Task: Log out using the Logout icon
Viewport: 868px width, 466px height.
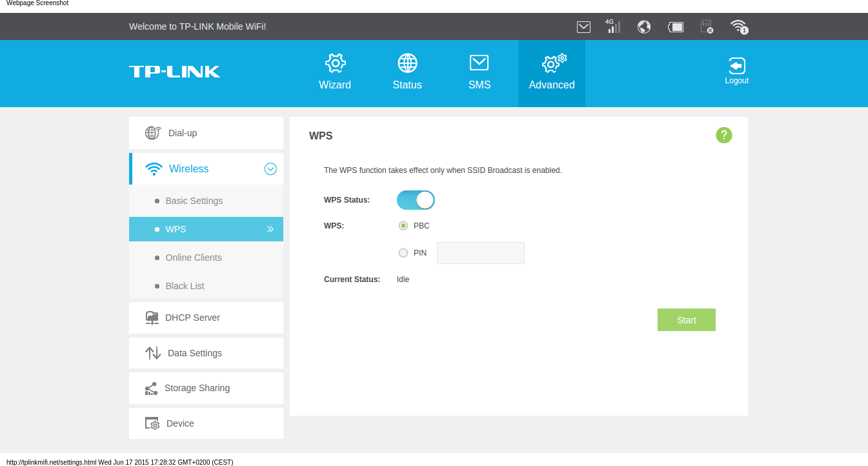Action: click(736, 71)
